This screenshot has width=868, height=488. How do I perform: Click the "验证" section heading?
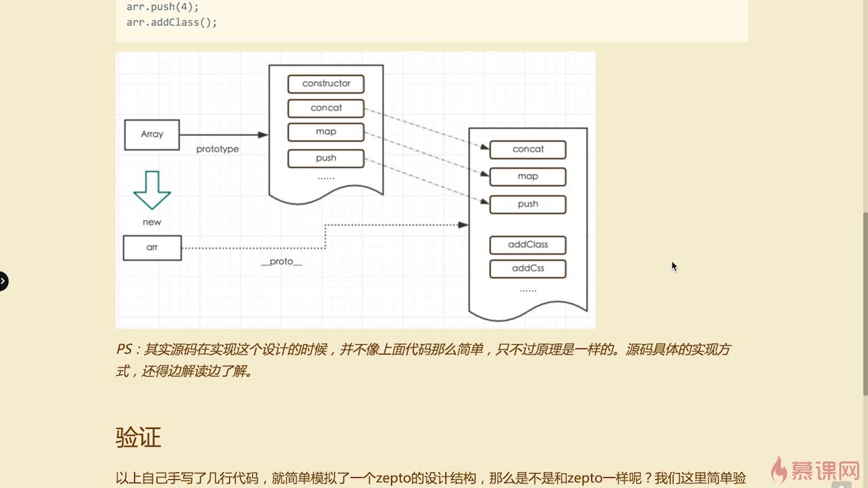pyautogui.click(x=138, y=437)
